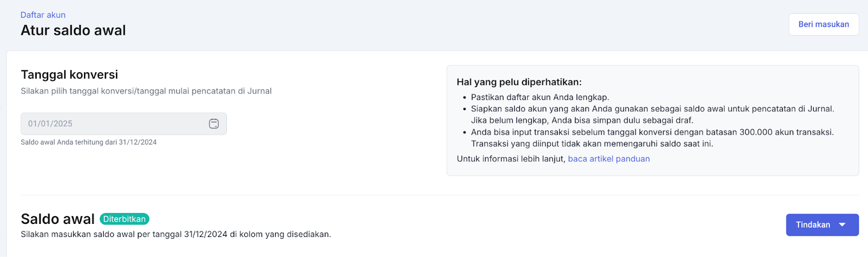868x257 pixels.
Task: Click the Saldo awal section heading
Action: tap(58, 219)
